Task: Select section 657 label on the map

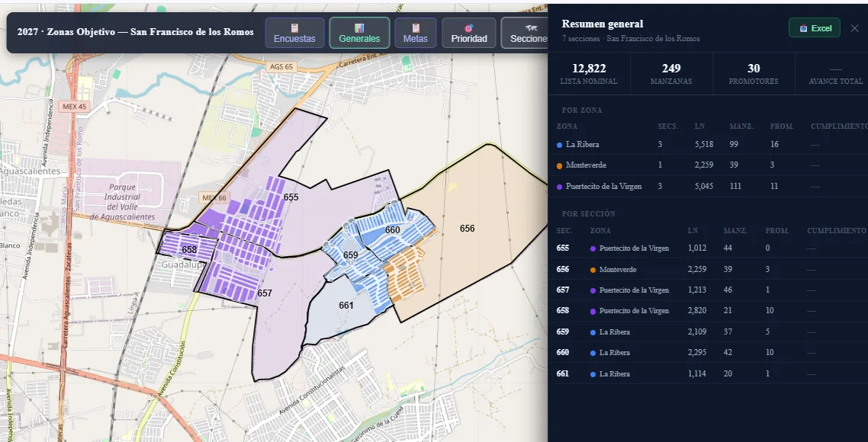Action: point(265,293)
